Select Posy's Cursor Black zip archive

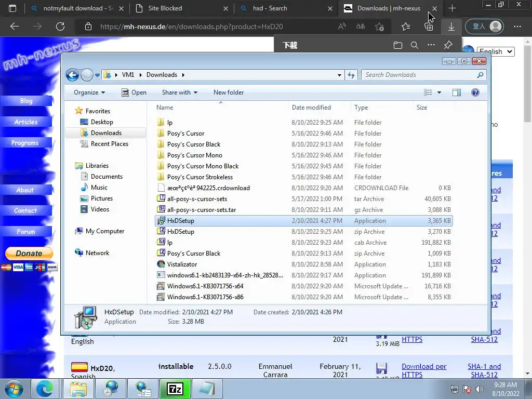(194, 253)
